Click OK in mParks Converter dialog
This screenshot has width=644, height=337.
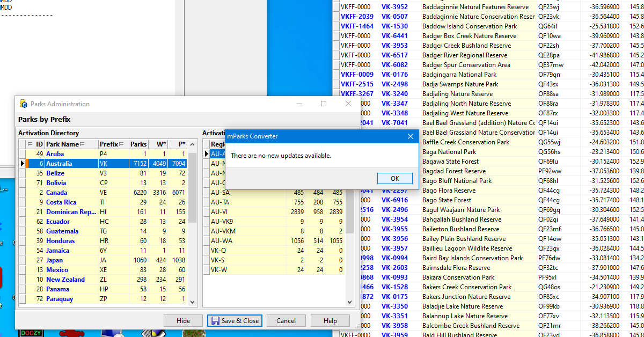point(394,179)
